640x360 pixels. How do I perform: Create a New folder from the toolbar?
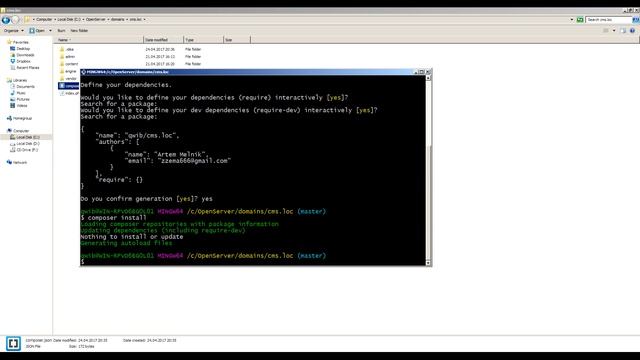coord(79,31)
